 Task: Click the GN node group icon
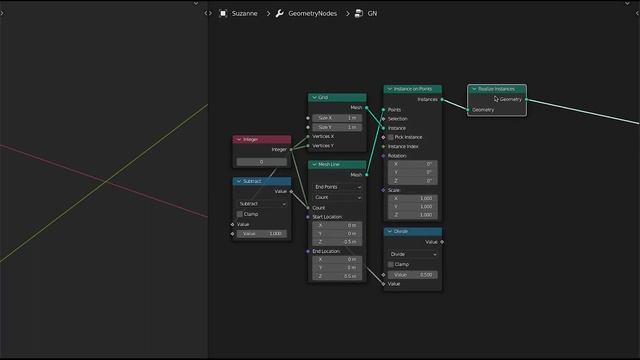358,13
